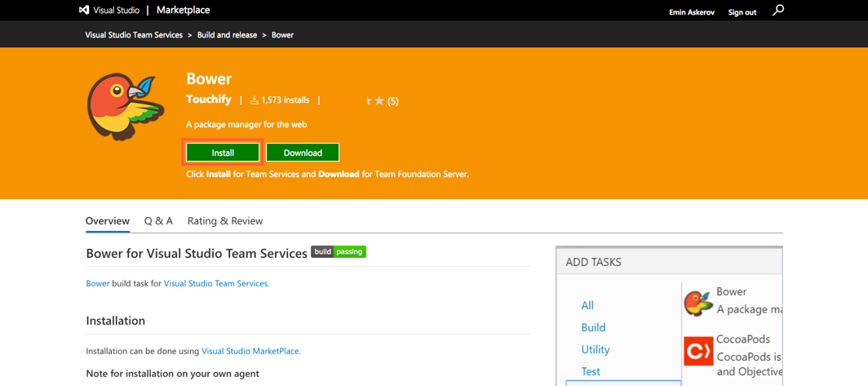Switch to the Q & A tab
868x386 pixels.
coord(158,221)
